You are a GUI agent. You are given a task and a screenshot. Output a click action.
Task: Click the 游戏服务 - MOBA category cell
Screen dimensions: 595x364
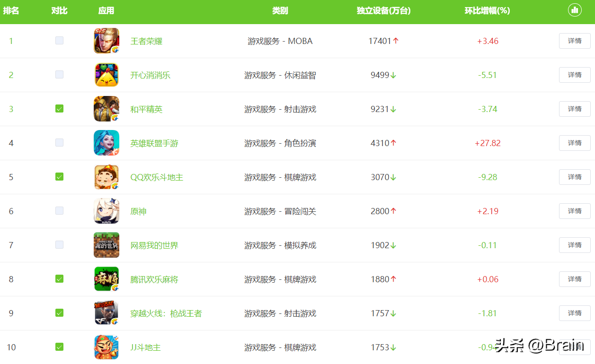tap(280, 41)
